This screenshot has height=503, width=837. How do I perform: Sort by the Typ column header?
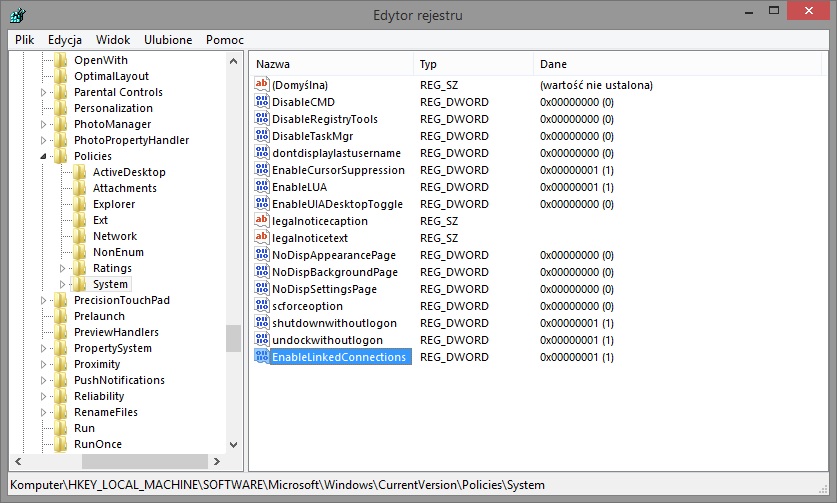tap(473, 64)
